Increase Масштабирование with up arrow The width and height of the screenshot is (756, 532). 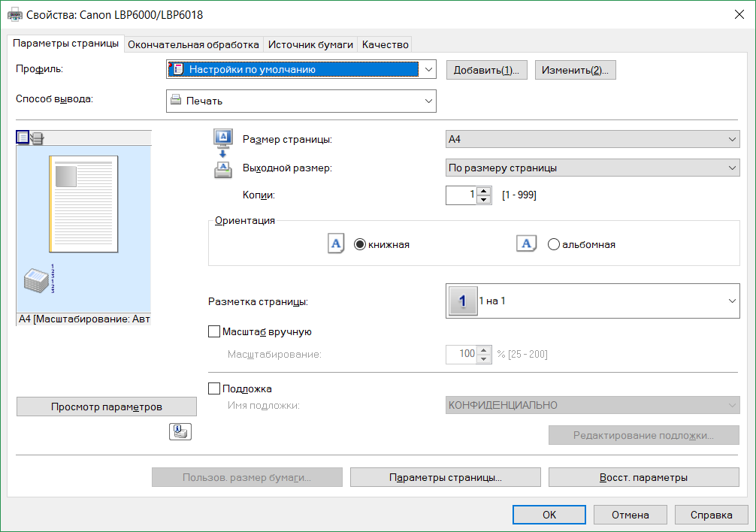484,350
